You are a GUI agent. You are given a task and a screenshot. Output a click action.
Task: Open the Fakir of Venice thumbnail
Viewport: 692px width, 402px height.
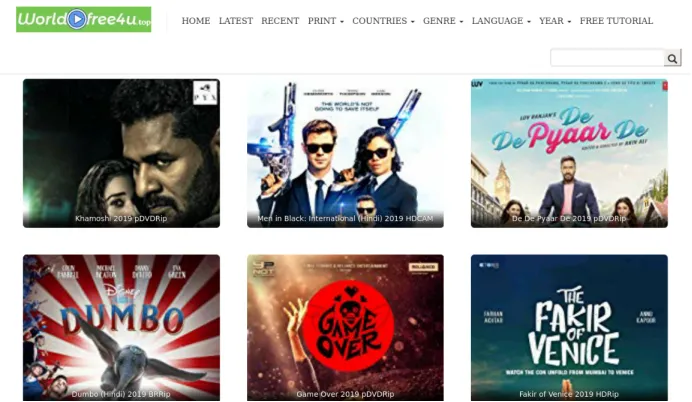(x=569, y=327)
